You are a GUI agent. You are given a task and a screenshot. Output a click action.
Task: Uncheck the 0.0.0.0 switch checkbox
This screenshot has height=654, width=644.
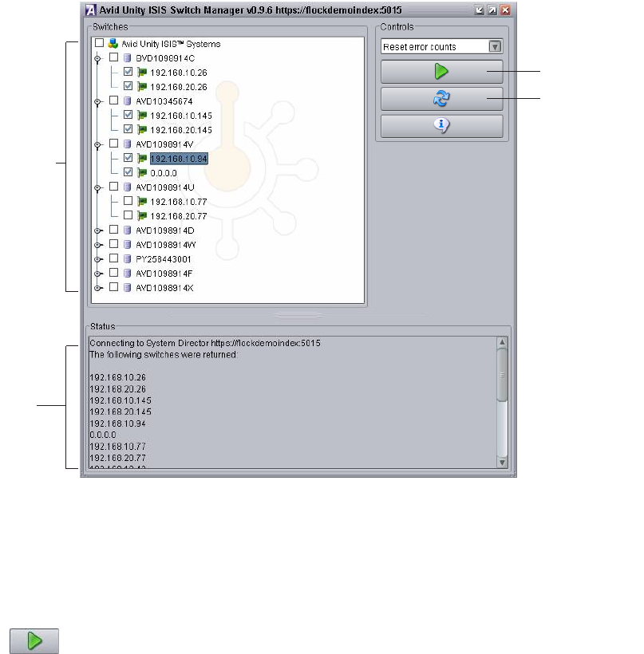pos(128,171)
